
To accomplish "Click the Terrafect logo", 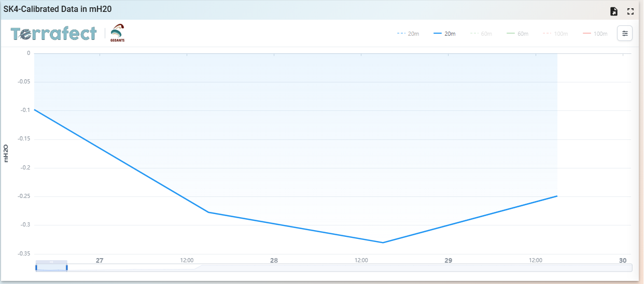I will pyautogui.click(x=54, y=34).
